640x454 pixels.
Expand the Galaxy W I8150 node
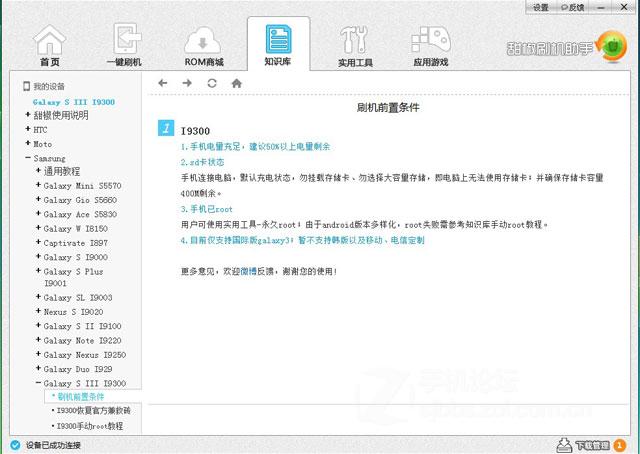38,228
